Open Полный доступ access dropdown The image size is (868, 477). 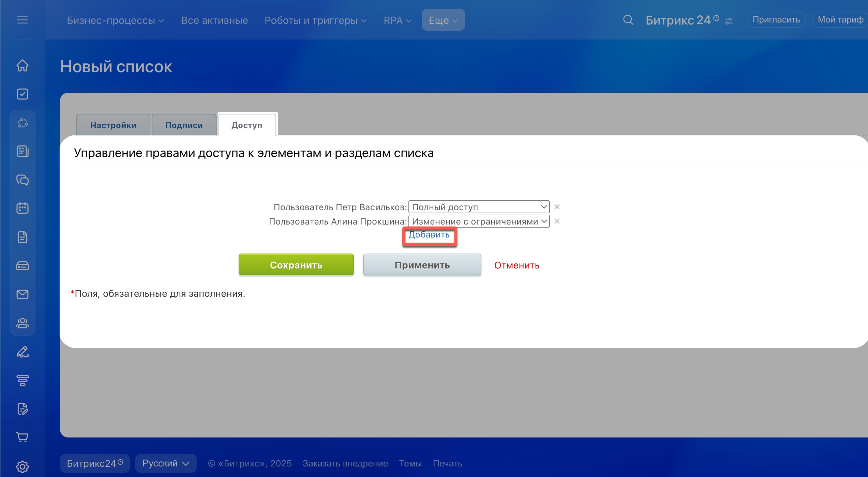479,207
